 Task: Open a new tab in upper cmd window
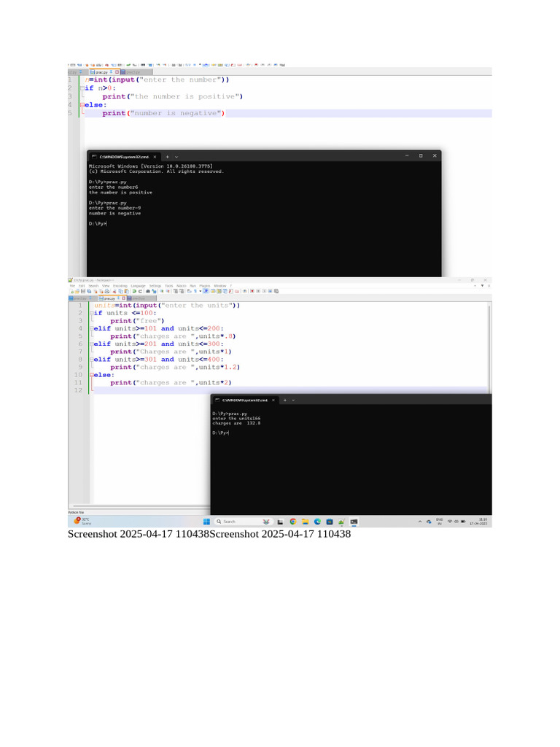coord(167,157)
